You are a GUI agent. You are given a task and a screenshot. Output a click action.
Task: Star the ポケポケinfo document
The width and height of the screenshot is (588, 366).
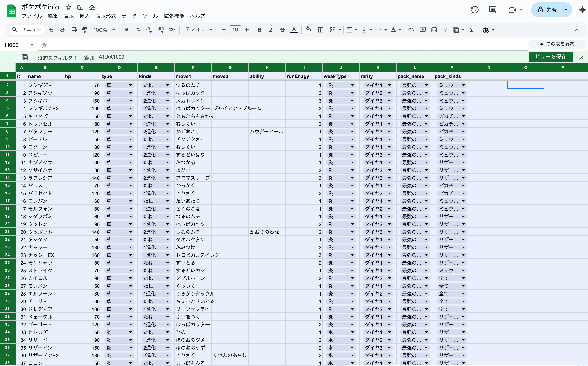tap(69, 7)
